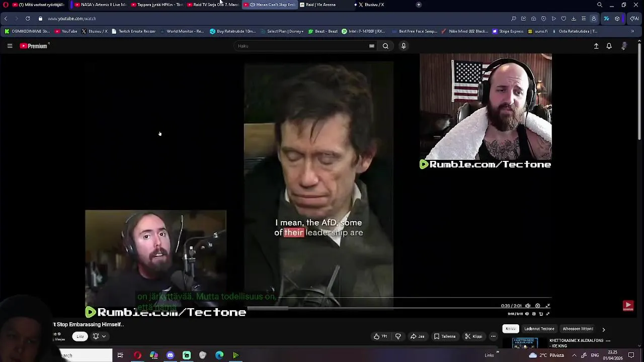The width and height of the screenshot is (644, 362).
Task: Save the video with the Tallenna button
Action: tap(445, 336)
